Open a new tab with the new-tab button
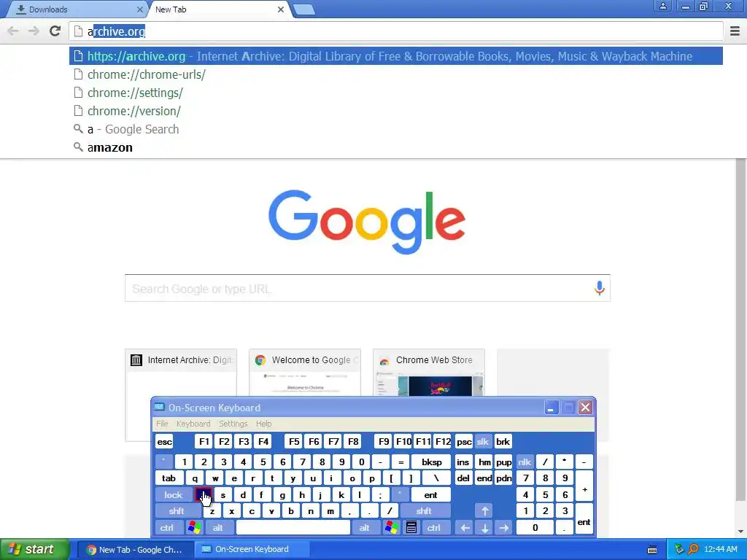The width and height of the screenshot is (747, 560). click(303, 9)
